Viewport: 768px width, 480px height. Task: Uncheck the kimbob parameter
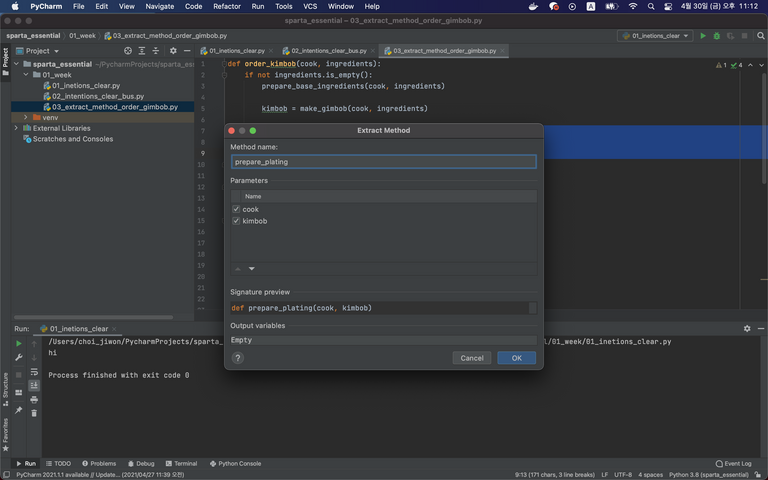pos(236,221)
